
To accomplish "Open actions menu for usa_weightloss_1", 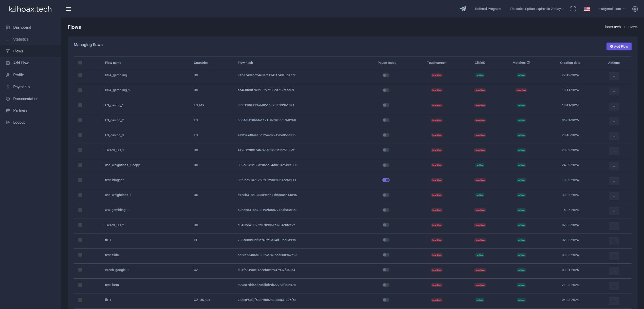I will 614,196.
